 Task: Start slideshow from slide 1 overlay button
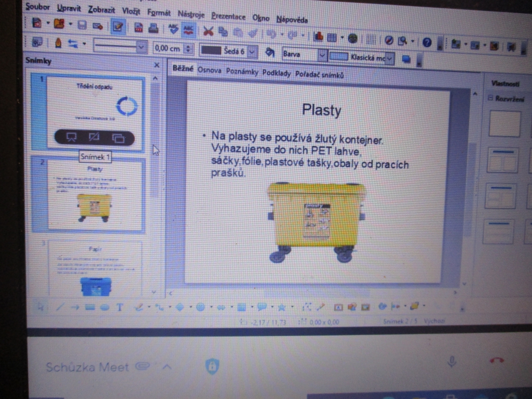(71, 137)
